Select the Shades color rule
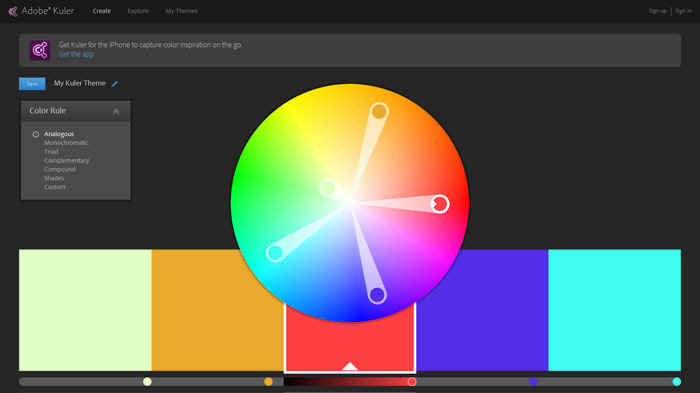Screen dimensions: 700x393 54,178
